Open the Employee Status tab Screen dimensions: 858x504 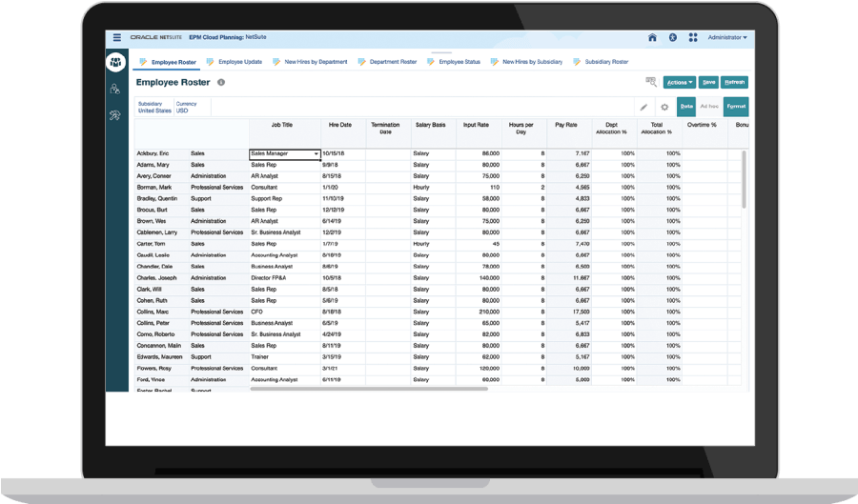click(454, 62)
